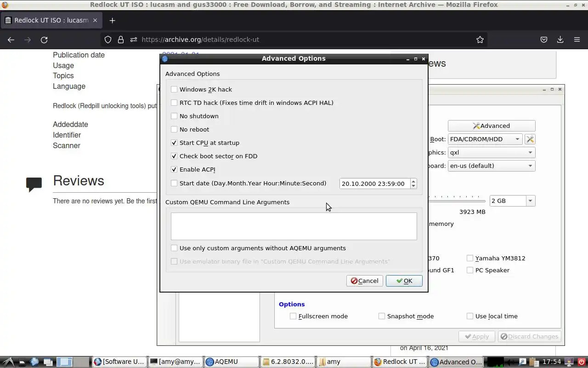
Task: Click the disabled Apply button in AQEMU
Action: (477, 336)
